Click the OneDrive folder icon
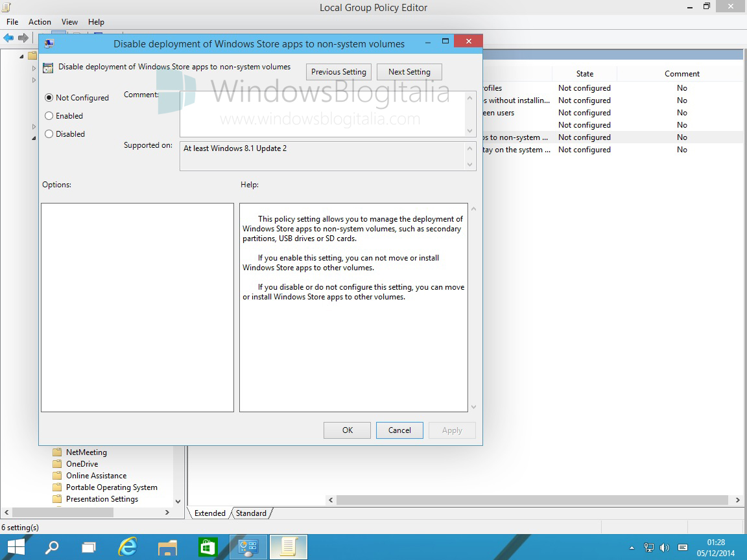The image size is (747, 560). [x=57, y=464]
